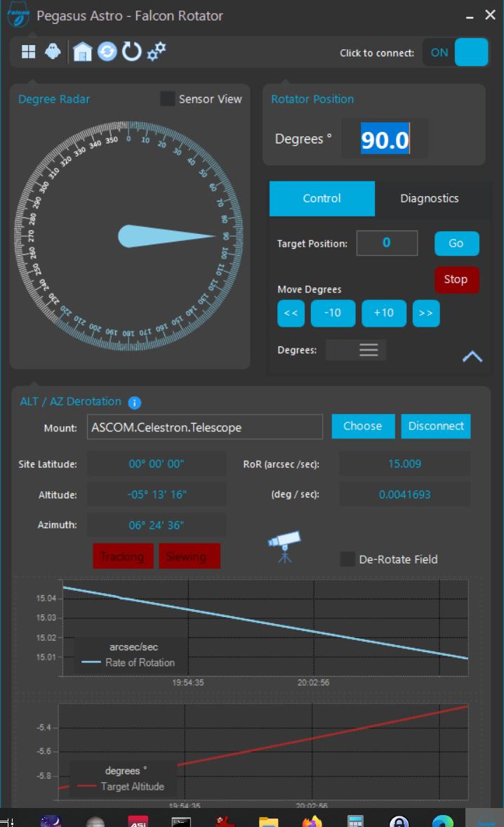Click the ALT / AZ Derotation heading

(71, 402)
